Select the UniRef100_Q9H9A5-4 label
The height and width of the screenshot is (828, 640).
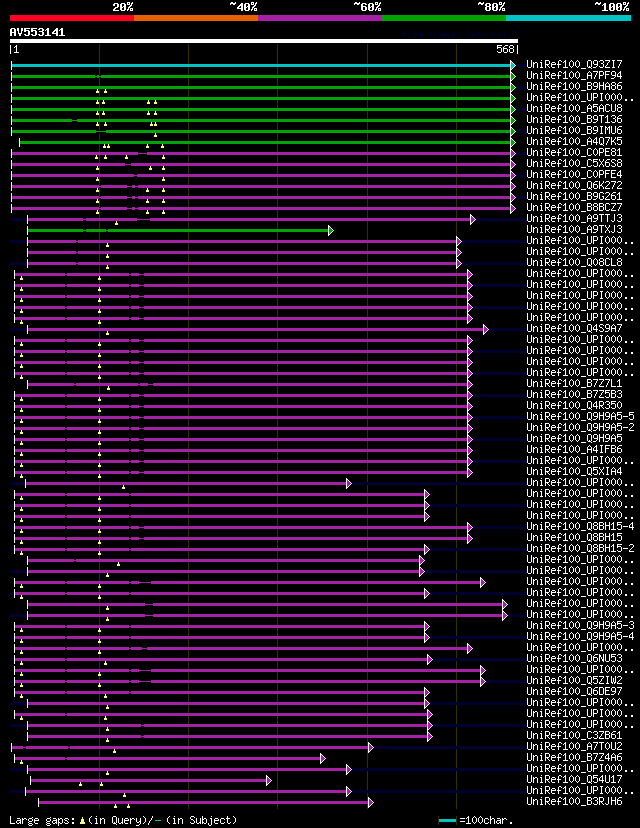(x=580, y=636)
